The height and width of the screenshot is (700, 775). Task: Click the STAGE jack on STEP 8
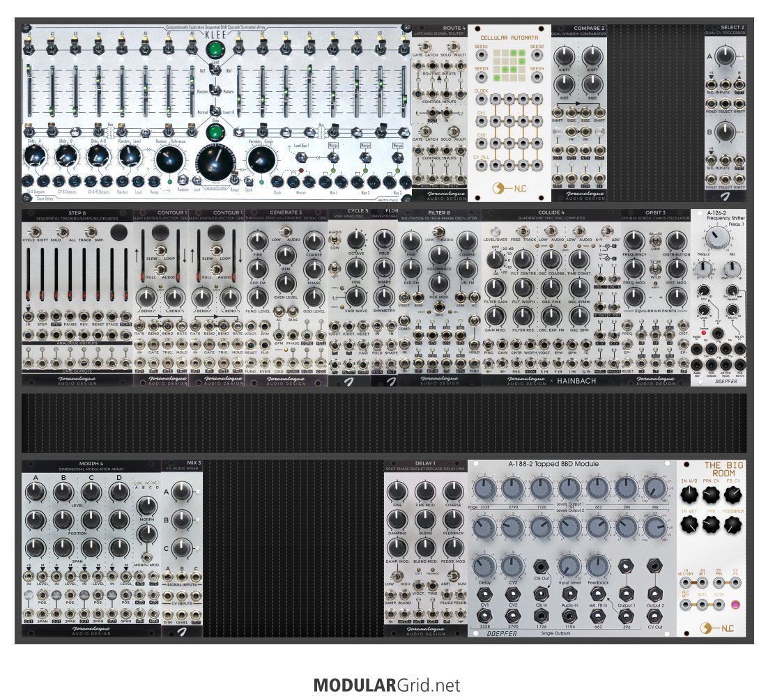[x=112, y=316]
